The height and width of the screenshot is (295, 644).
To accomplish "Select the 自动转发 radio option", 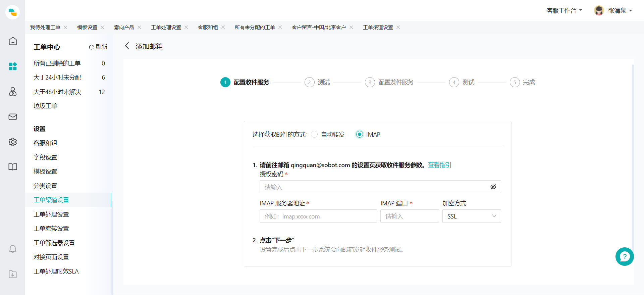I will point(314,134).
